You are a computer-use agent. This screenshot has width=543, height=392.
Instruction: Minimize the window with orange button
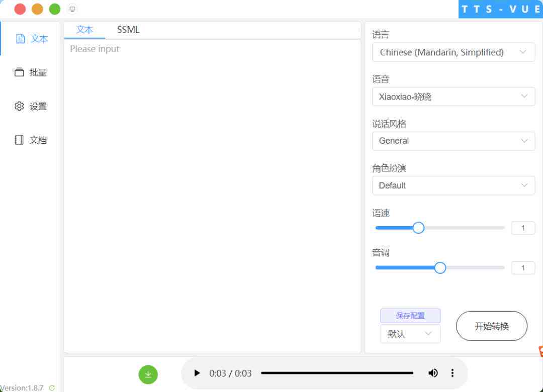click(37, 9)
